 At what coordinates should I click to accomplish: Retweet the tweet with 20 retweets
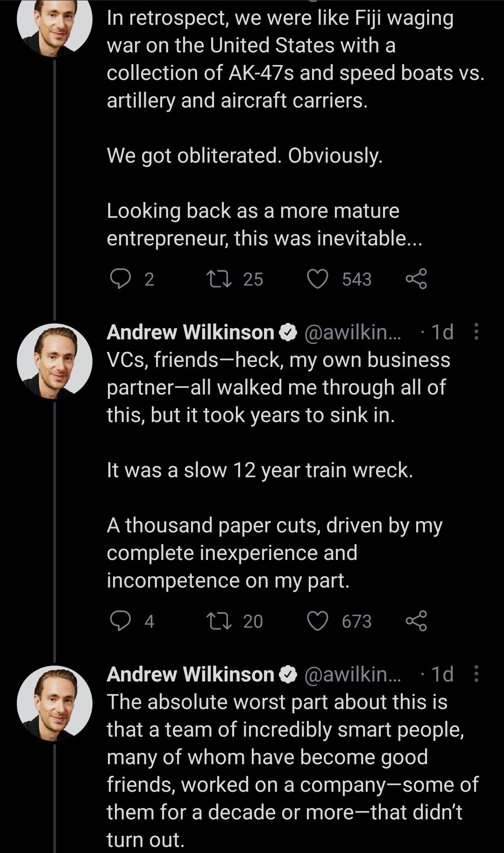[219, 621]
